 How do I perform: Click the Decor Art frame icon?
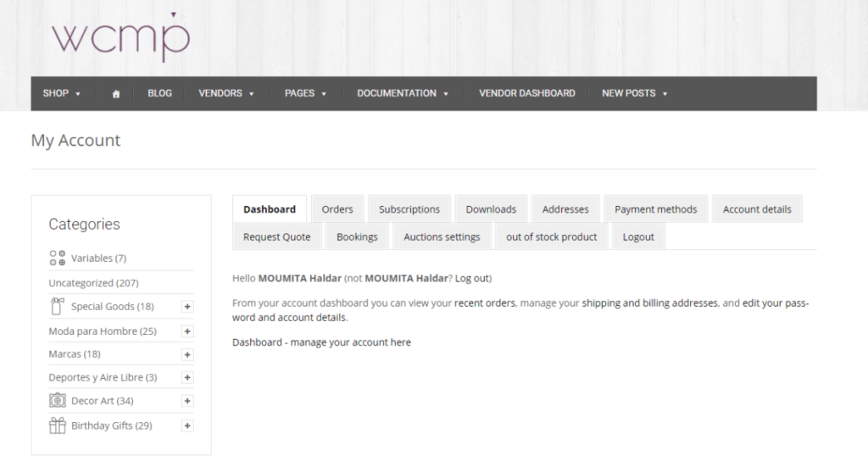(57, 400)
